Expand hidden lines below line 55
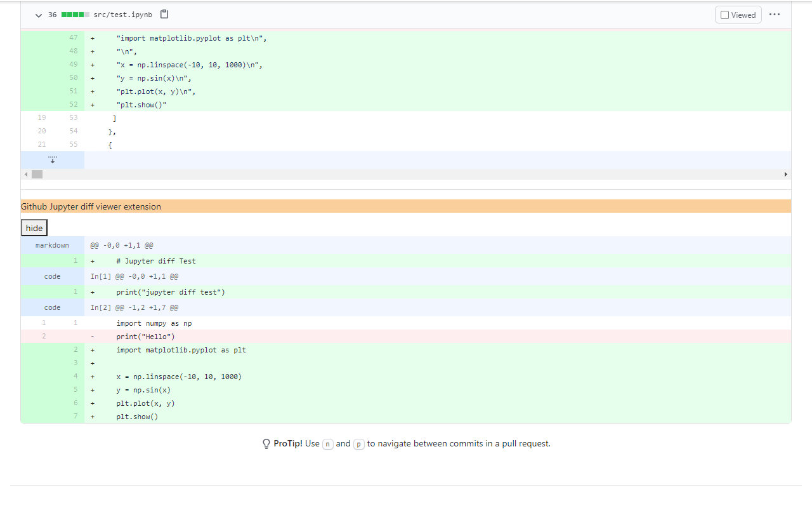The width and height of the screenshot is (812, 508). (x=53, y=160)
